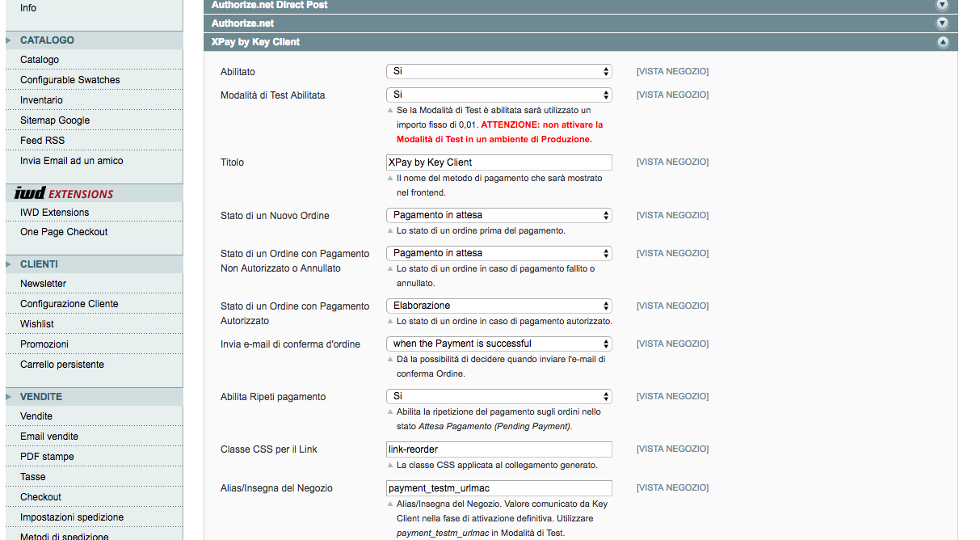980x540 pixels.
Task: Click the Alias/Insegna del Negozio field
Action: point(499,488)
